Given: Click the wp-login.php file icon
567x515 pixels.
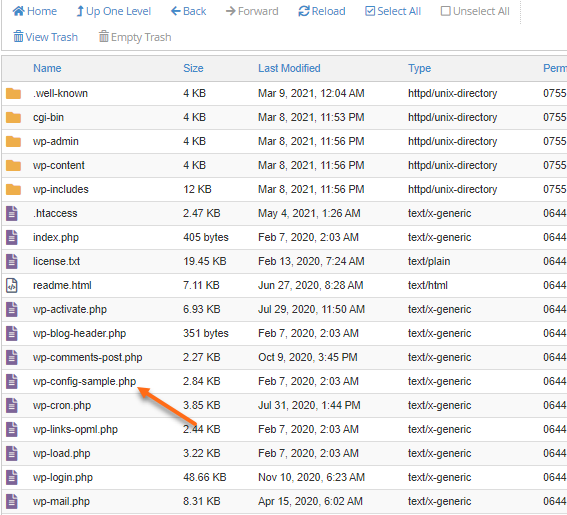Looking at the screenshot, I should pos(12,477).
